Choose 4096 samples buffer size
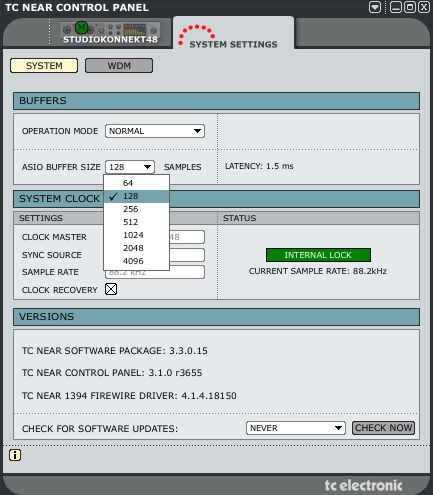 click(137, 261)
